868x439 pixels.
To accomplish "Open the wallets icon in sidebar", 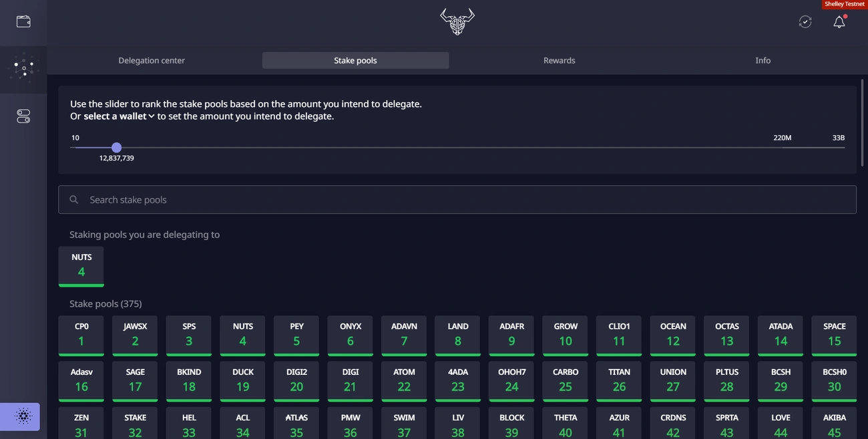I will pos(23,21).
